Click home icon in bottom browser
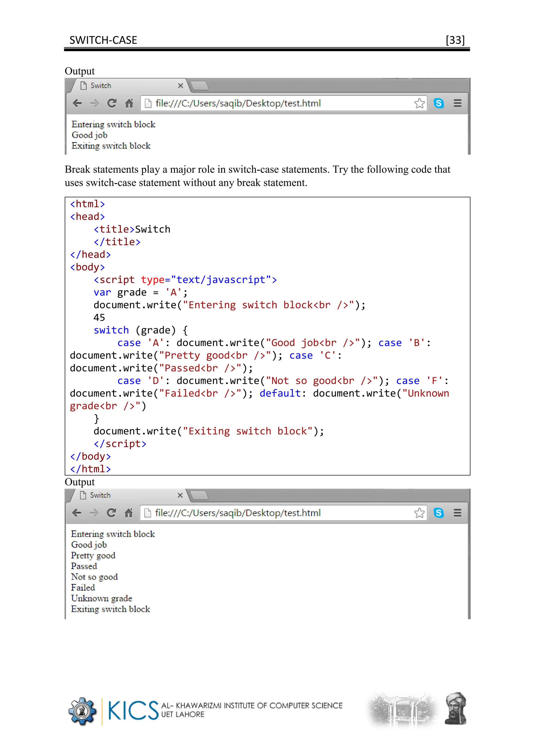This screenshot has width=535, height=756. pos(129,513)
